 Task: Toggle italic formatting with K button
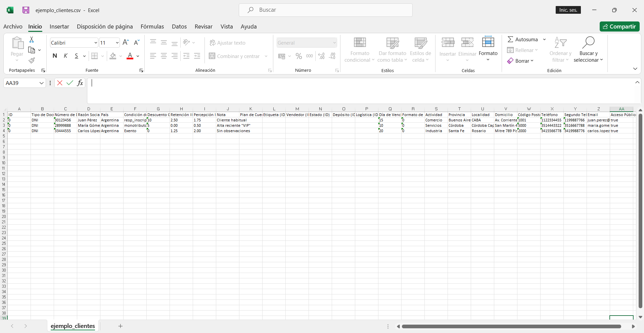[65, 56]
